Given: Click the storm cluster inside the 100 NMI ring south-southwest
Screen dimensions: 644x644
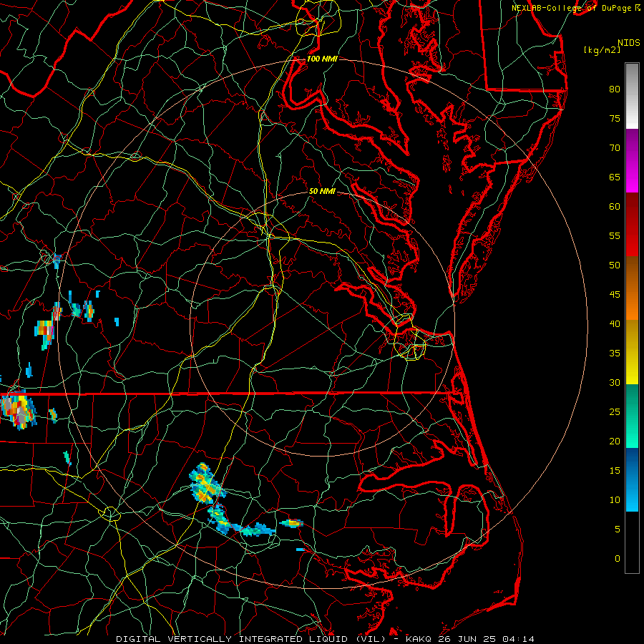Looking at the screenshot, I should tap(206, 484).
